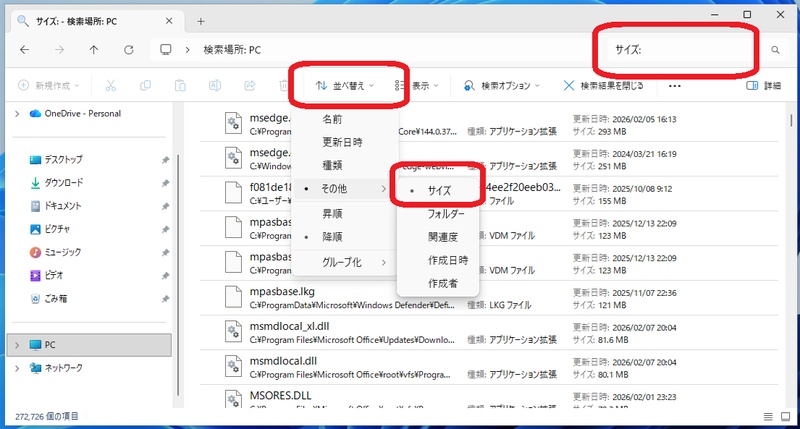Open the three-dots more options menu
This screenshot has width=800, height=429.
[674, 86]
